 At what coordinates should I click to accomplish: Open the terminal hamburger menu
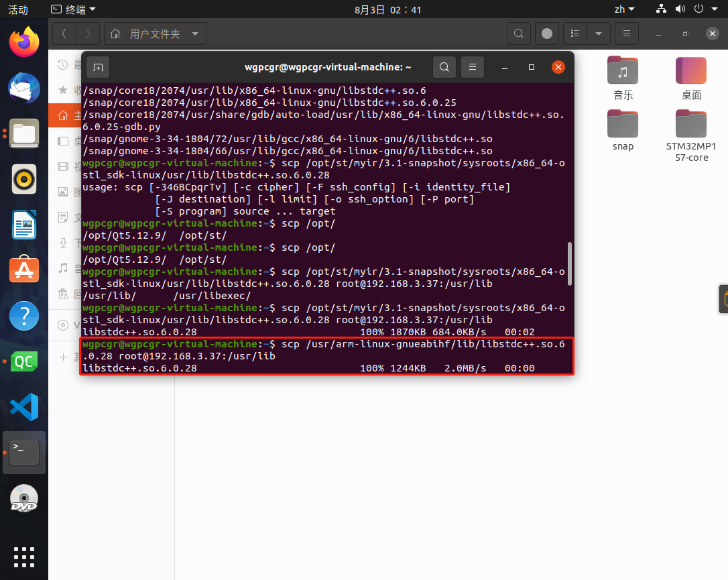(473, 67)
